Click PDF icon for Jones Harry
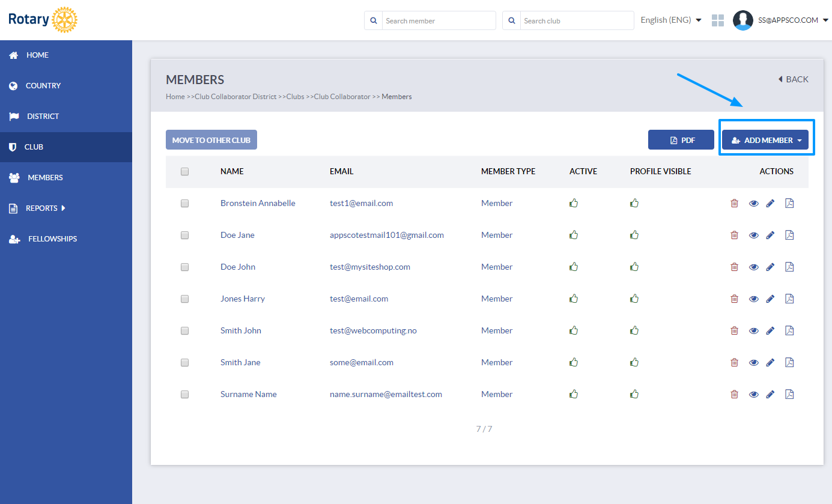The image size is (832, 504). click(x=790, y=299)
